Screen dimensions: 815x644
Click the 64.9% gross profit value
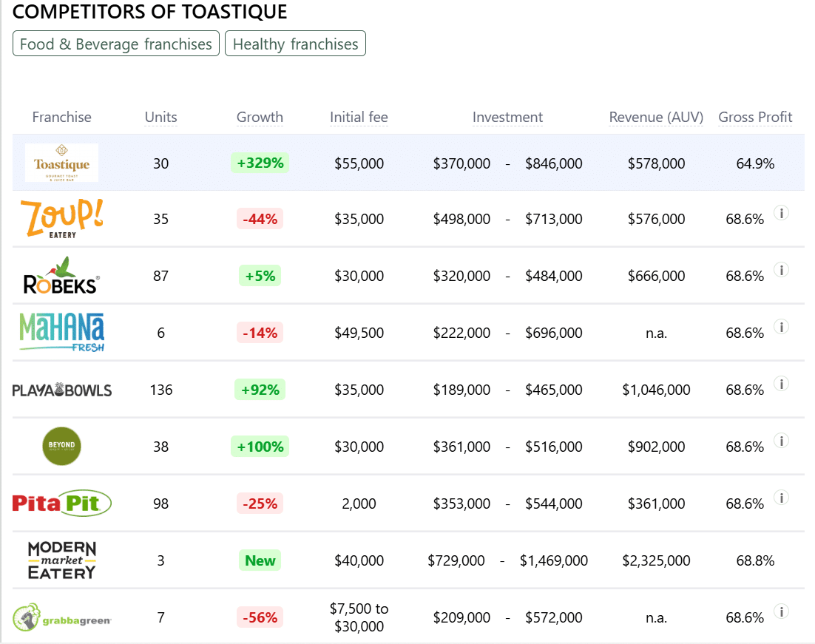755,163
